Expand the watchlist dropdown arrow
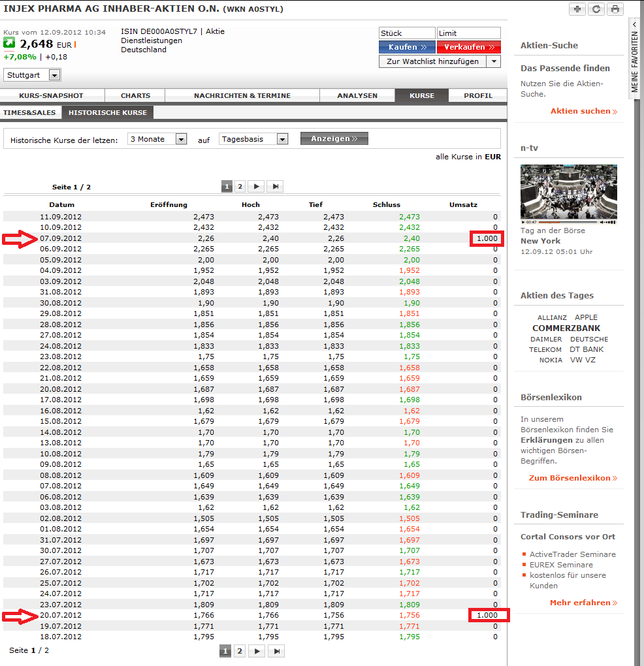The width and height of the screenshot is (644, 666). (494, 61)
